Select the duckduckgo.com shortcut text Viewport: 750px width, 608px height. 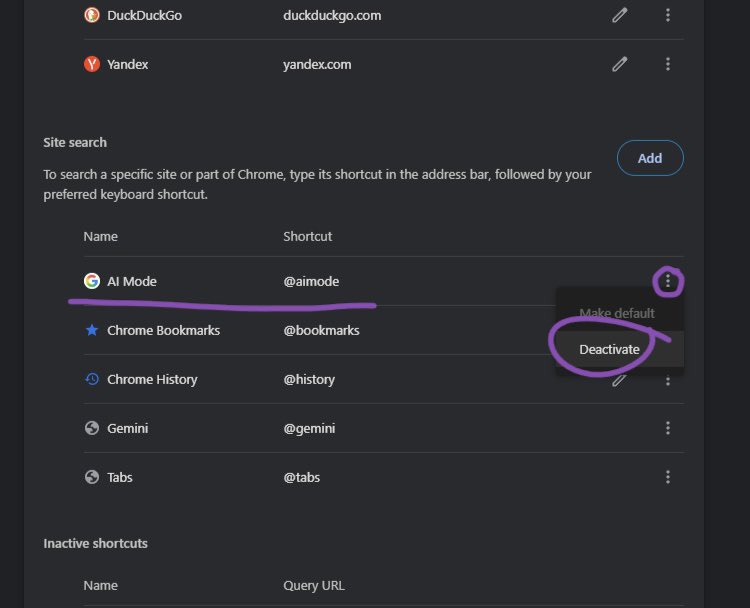pos(332,16)
